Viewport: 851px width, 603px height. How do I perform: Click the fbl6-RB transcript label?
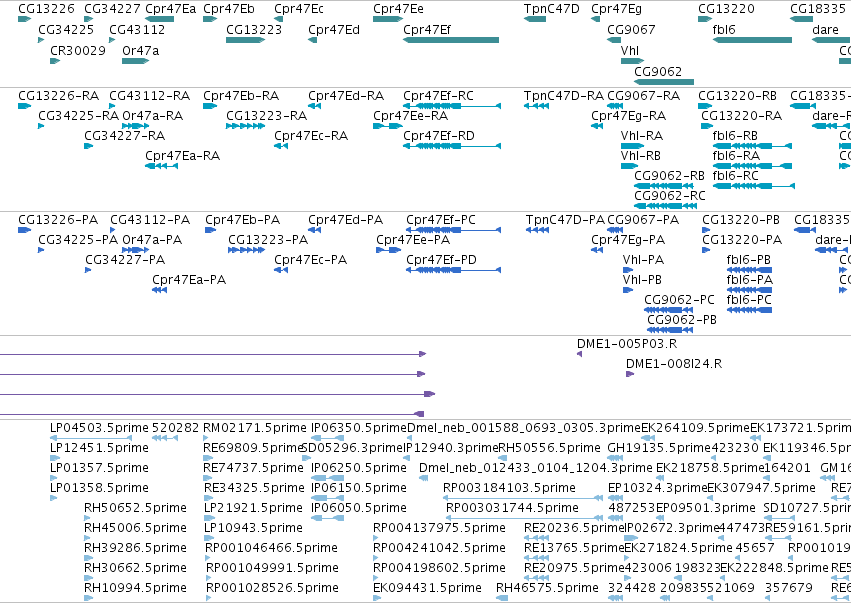pyautogui.click(x=735, y=136)
